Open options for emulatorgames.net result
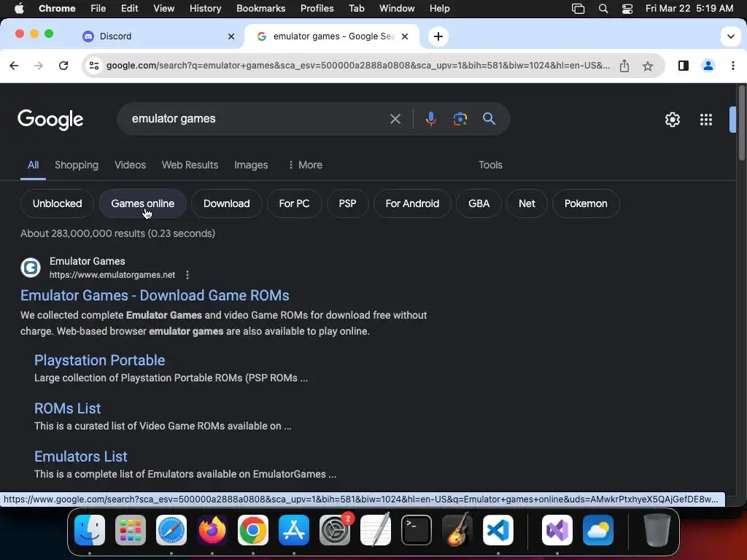The image size is (747, 560). (187, 275)
